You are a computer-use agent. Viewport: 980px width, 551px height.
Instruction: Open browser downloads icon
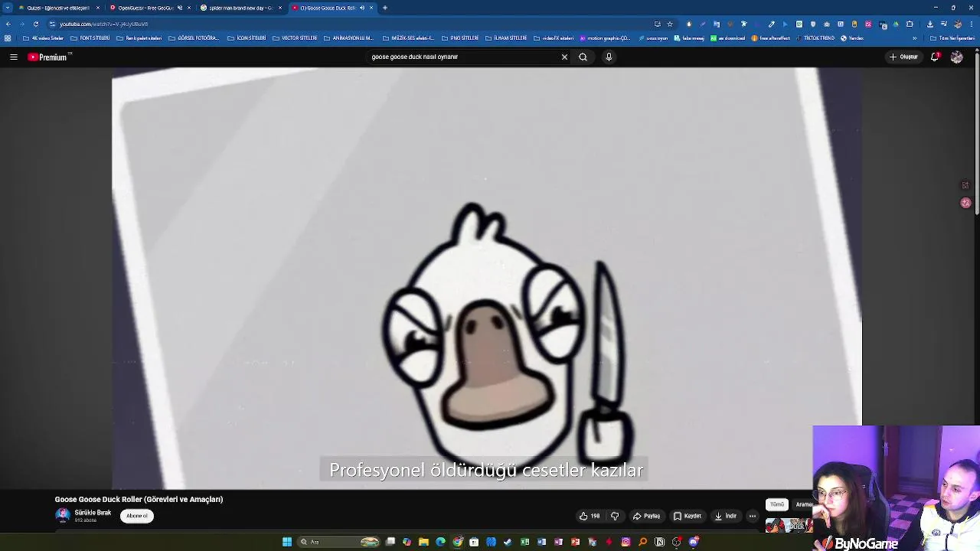929,24
